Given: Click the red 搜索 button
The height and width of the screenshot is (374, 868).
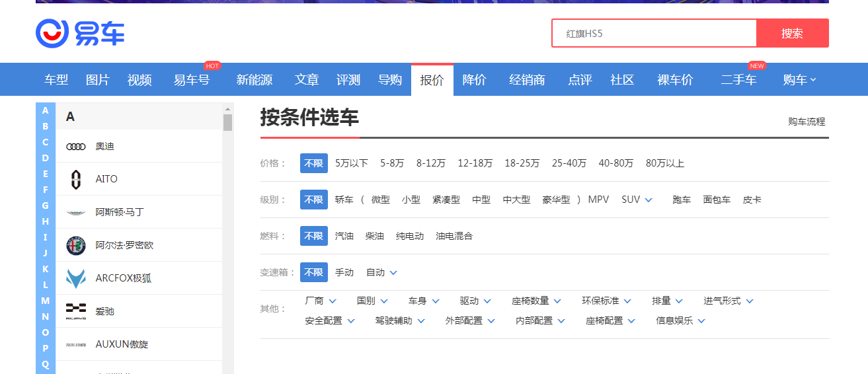Looking at the screenshot, I should (792, 33).
